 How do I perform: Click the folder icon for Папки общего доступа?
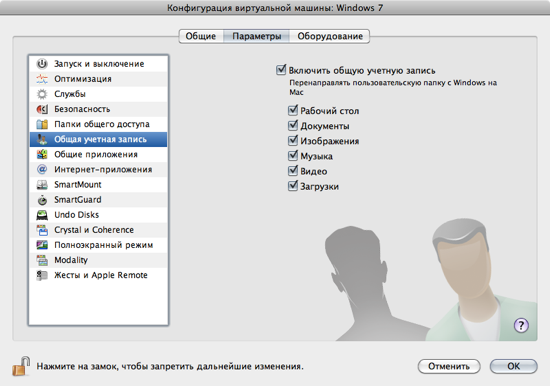pos(42,124)
